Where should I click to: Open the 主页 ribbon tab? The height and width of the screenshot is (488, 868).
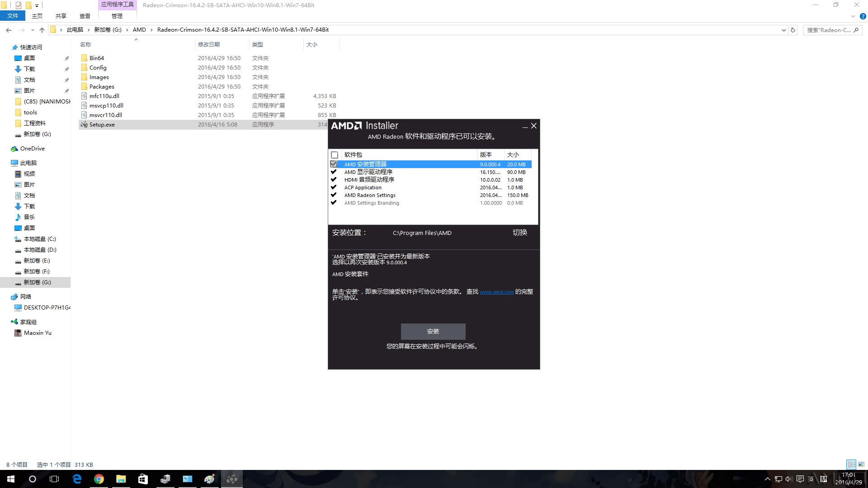tap(37, 16)
